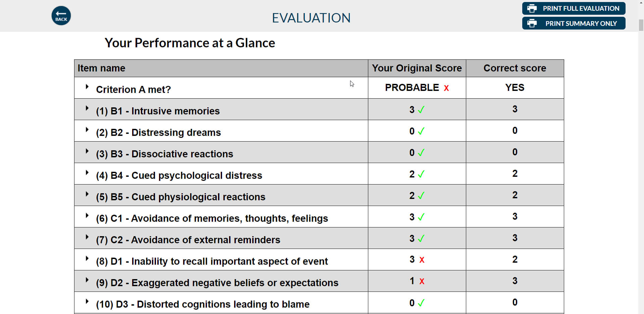Expand D2 - Exaggerated negative beliefs row
644x314 pixels.
pos(87,280)
